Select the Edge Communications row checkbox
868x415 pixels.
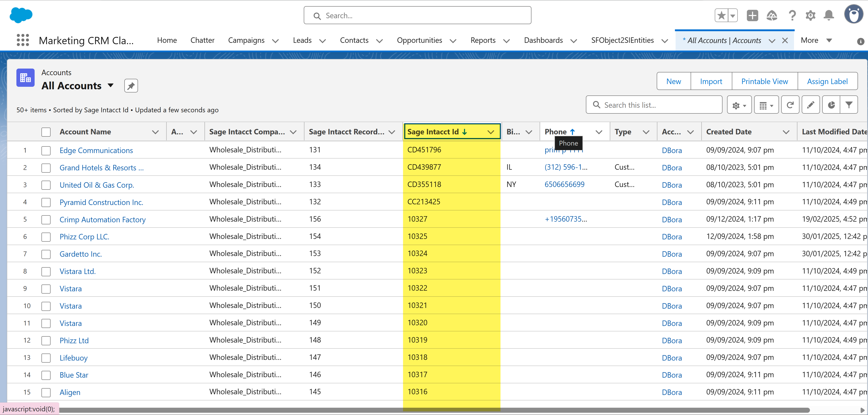pos(46,150)
